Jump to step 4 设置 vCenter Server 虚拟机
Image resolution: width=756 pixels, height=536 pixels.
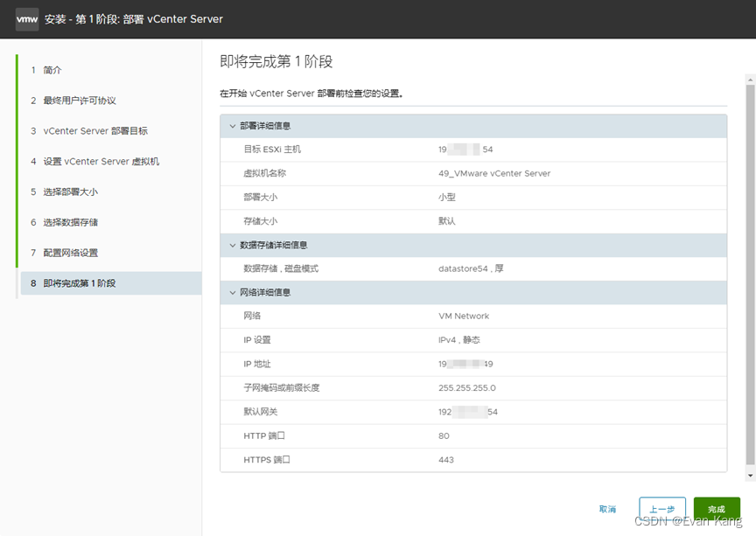click(101, 162)
